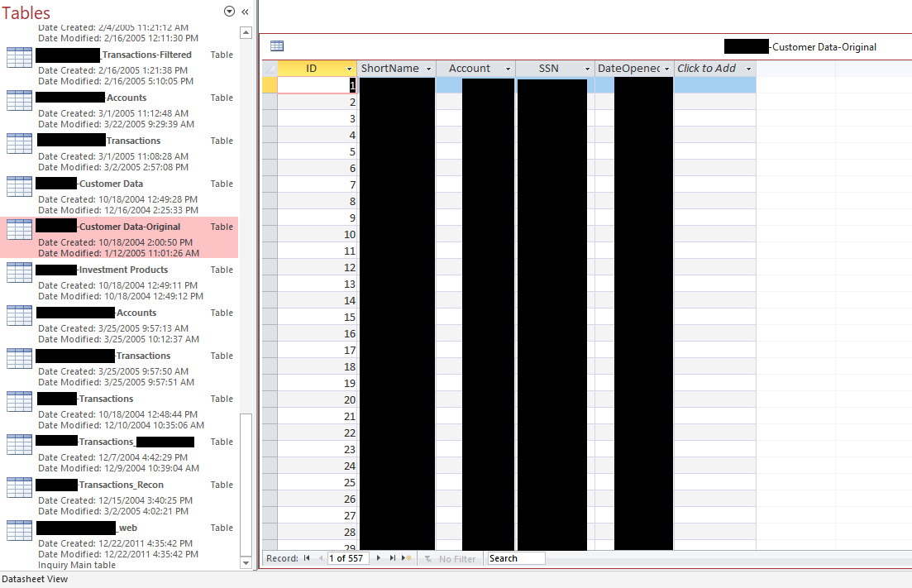
Task: Click the ID cell with value 5
Action: pyautogui.click(x=318, y=152)
